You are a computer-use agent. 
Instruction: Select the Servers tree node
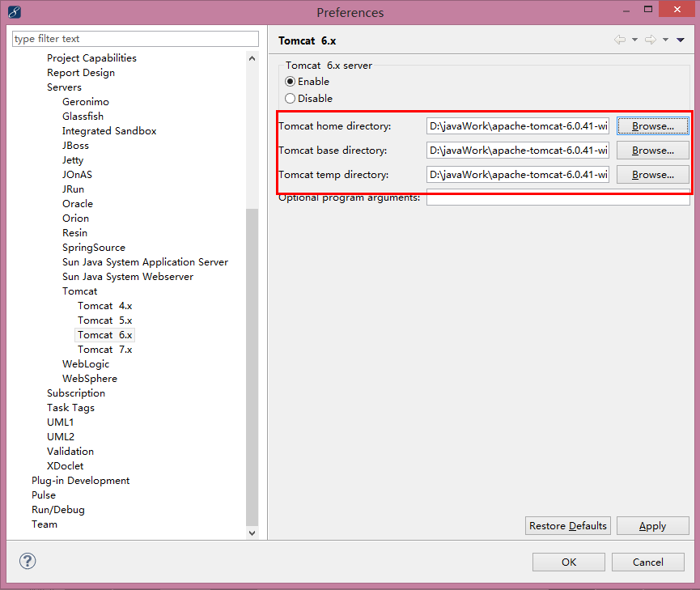click(x=64, y=87)
